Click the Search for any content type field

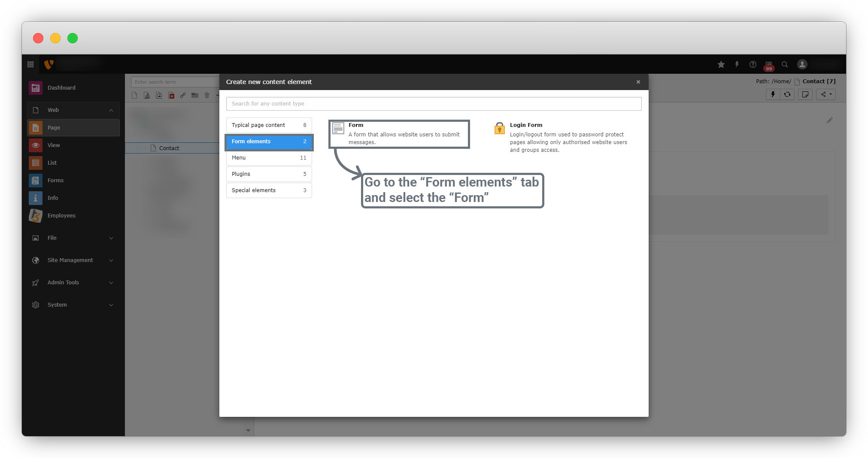click(434, 104)
